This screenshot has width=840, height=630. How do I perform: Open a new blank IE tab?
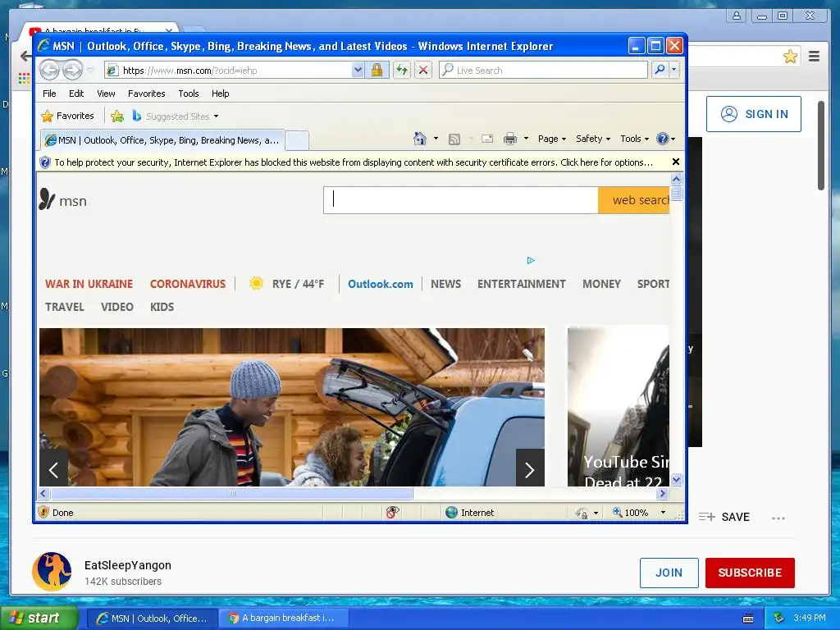296,140
